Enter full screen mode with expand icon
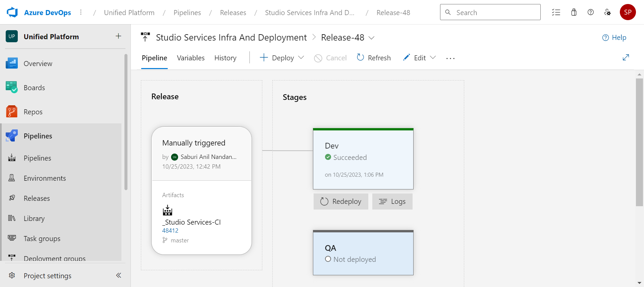 coord(626,57)
